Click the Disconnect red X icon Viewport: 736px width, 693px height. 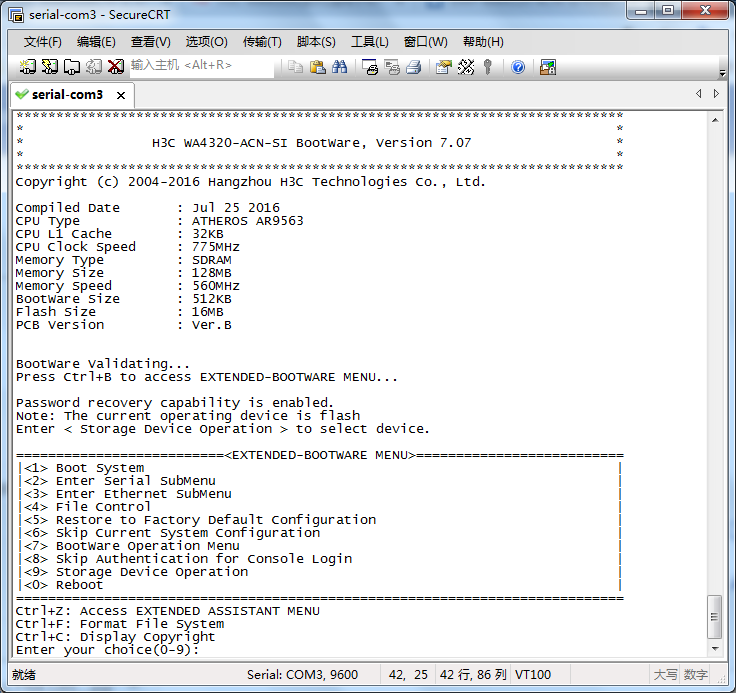(116, 67)
